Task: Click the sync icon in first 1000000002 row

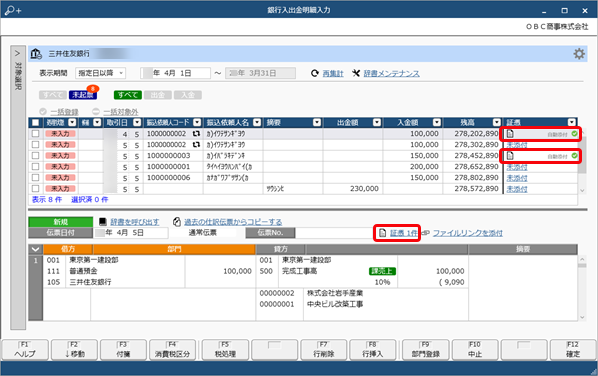Action: click(196, 134)
